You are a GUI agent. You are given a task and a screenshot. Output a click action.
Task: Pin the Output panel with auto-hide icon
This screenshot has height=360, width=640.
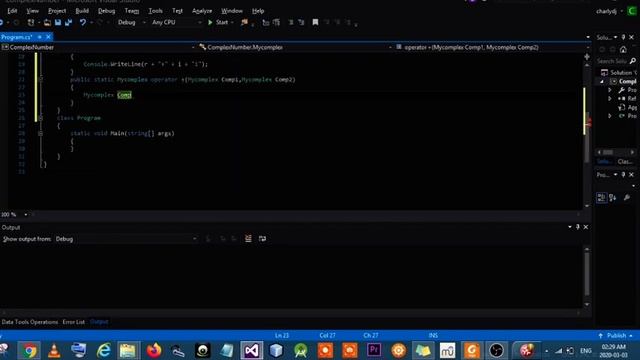click(x=578, y=227)
